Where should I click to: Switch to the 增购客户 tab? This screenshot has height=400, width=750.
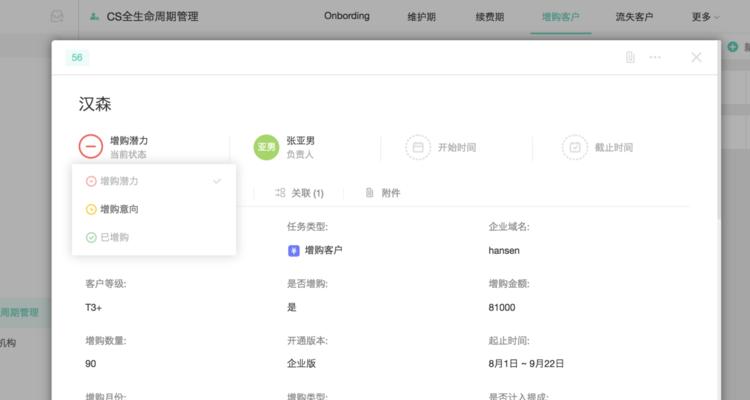pyautogui.click(x=561, y=17)
